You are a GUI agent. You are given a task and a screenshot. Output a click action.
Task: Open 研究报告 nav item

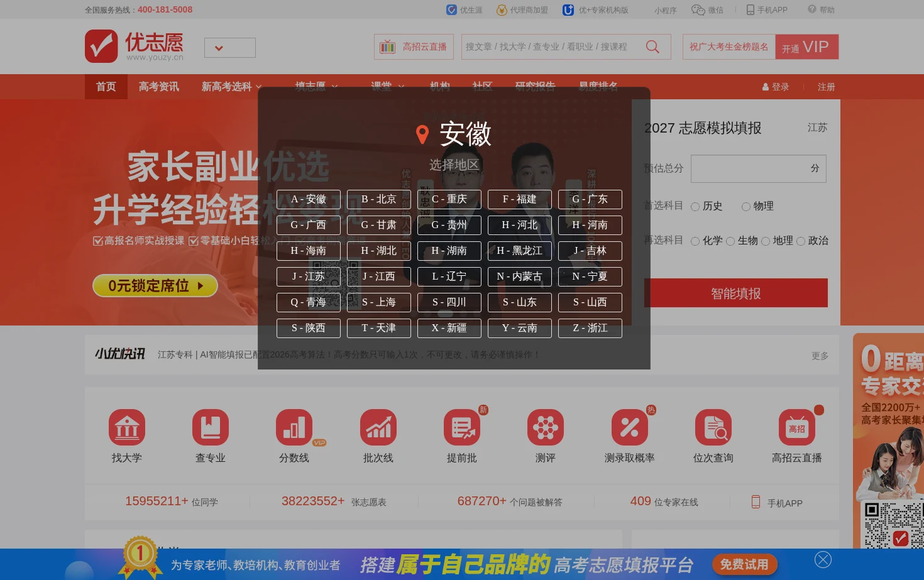(536, 87)
